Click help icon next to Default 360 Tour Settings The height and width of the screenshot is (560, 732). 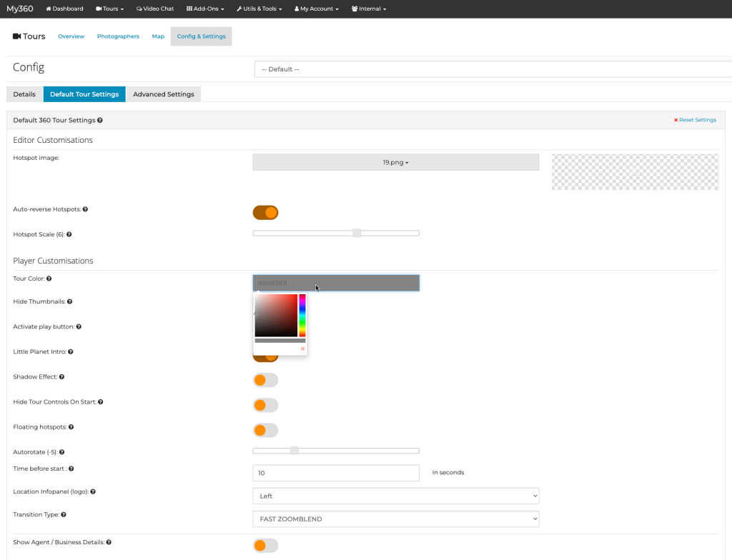(100, 121)
